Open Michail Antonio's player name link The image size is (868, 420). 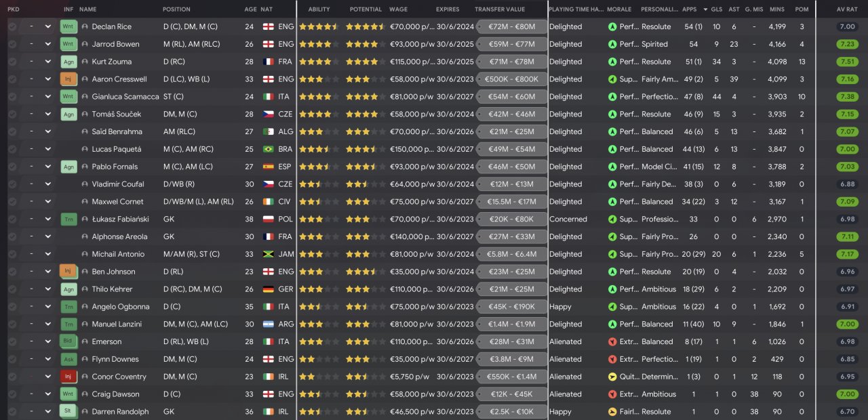click(x=118, y=255)
